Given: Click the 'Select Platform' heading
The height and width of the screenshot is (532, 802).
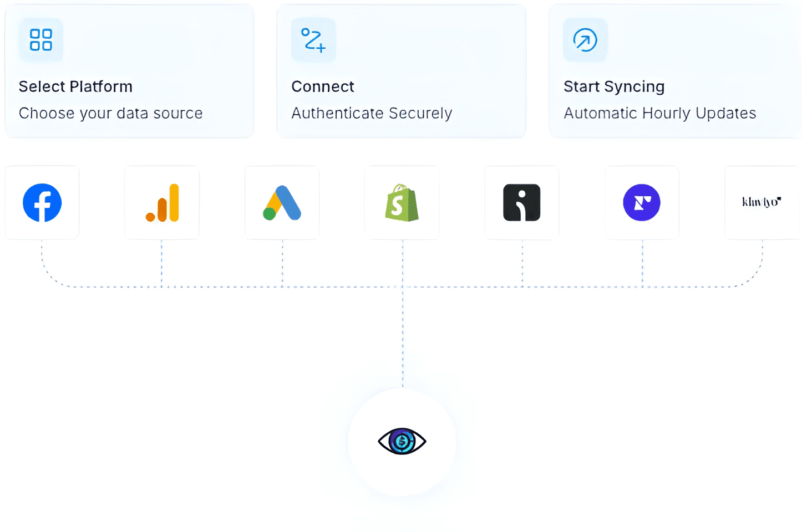Looking at the screenshot, I should 75,86.
